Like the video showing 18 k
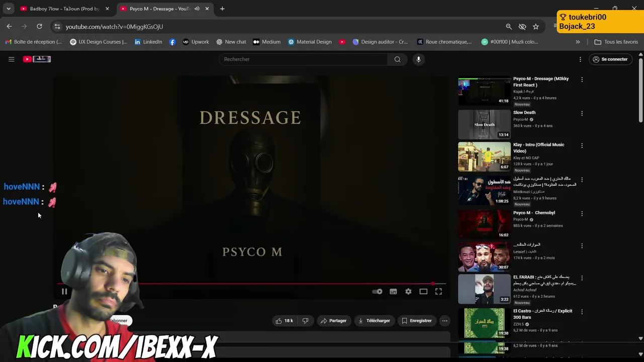Image resolution: width=644 pixels, height=362 pixels. coord(285,321)
